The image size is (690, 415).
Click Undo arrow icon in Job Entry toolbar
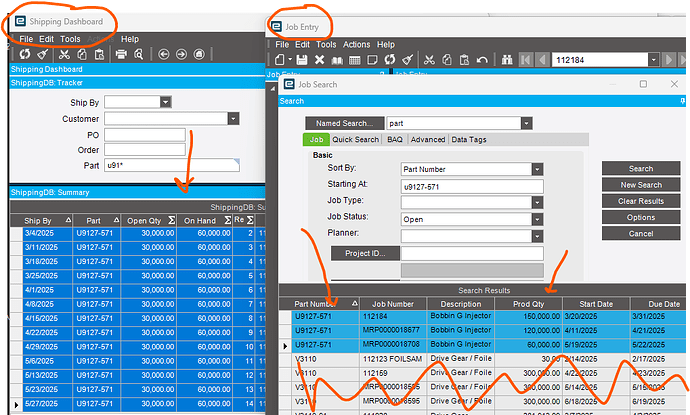click(x=482, y=59)
